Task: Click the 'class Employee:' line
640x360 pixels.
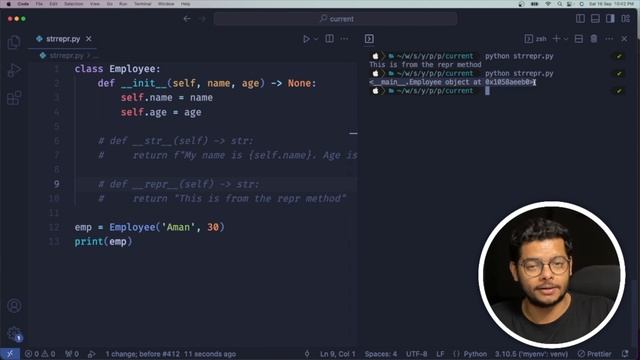Action: click(x=118, y=69)
